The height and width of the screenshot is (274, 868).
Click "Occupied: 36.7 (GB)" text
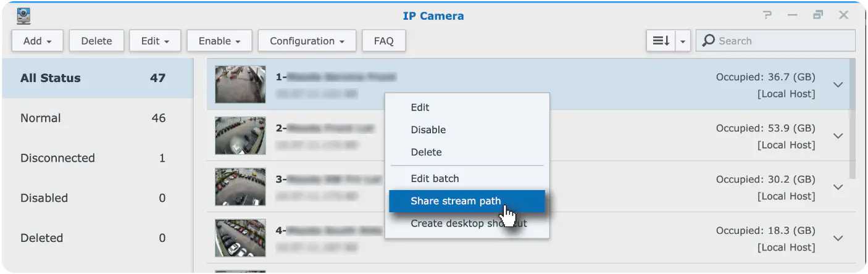pos(766,77)
